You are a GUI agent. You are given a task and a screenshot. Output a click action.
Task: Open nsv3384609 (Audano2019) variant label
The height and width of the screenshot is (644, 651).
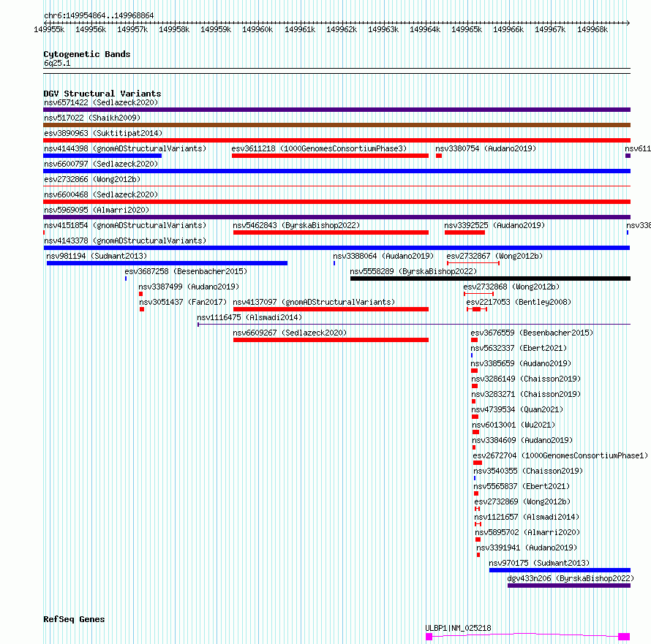tap(522, 440)
